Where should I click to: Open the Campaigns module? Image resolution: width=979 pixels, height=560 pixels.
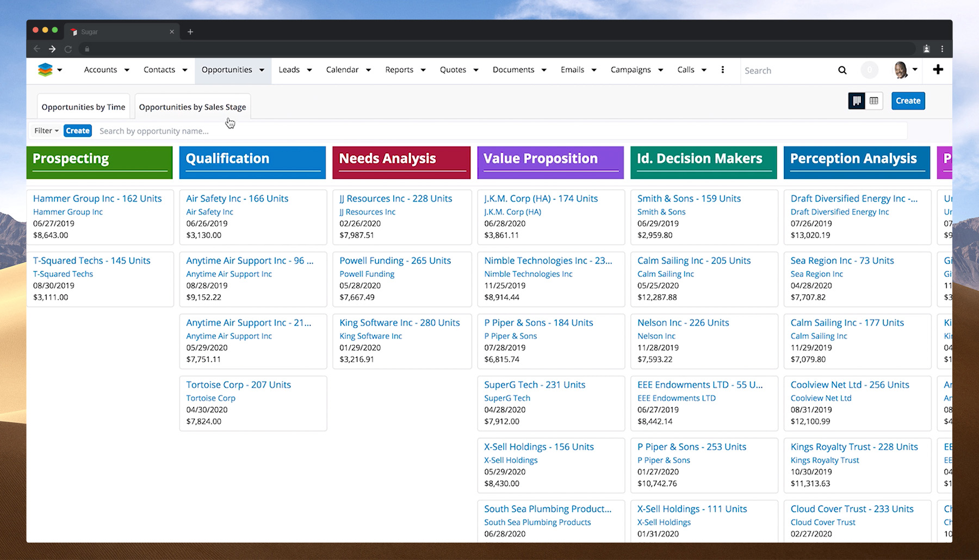point(631,70)
